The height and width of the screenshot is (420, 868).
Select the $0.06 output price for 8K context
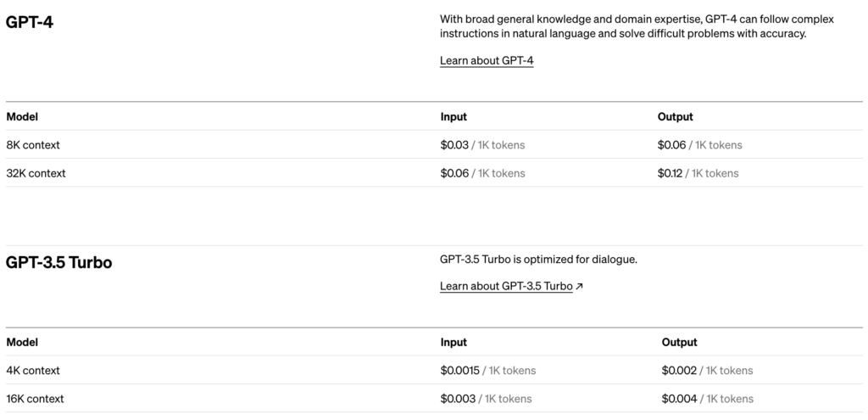pos(671,144)
